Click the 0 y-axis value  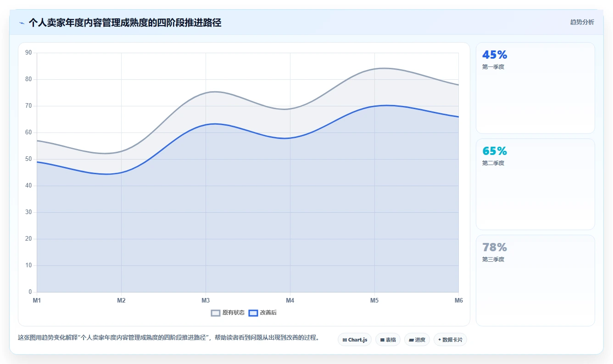coord(30,292)
